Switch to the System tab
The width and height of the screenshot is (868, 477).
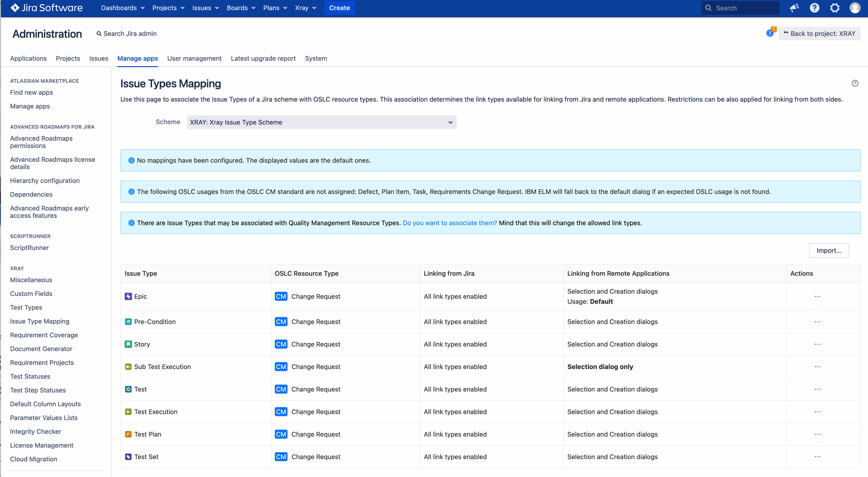tap(316, 58)
